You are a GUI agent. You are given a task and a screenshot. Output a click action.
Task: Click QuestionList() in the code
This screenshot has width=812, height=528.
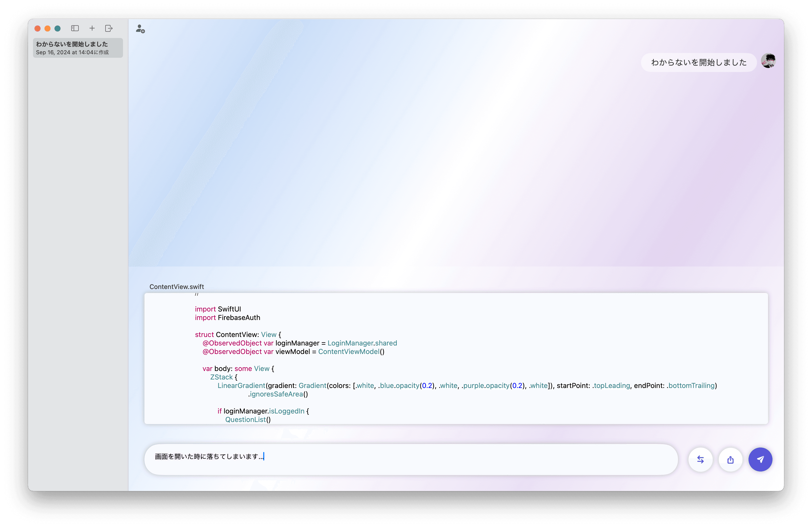(x=248, y=419)
